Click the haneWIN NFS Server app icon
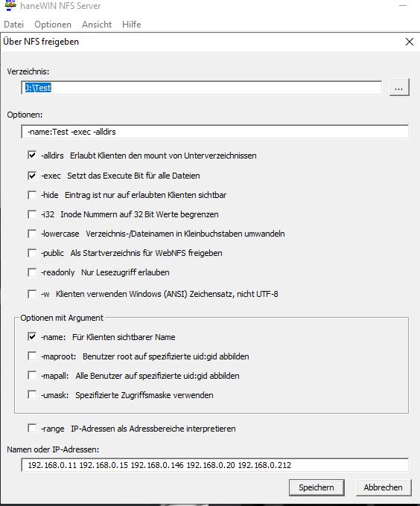This screenshot has height=506, width=420. [10, 5]
